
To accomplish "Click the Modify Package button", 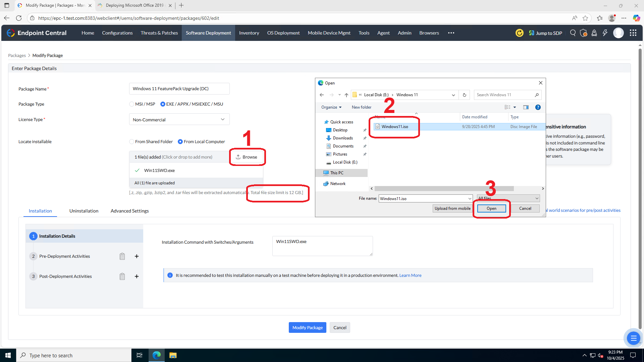I will (307, 327).
